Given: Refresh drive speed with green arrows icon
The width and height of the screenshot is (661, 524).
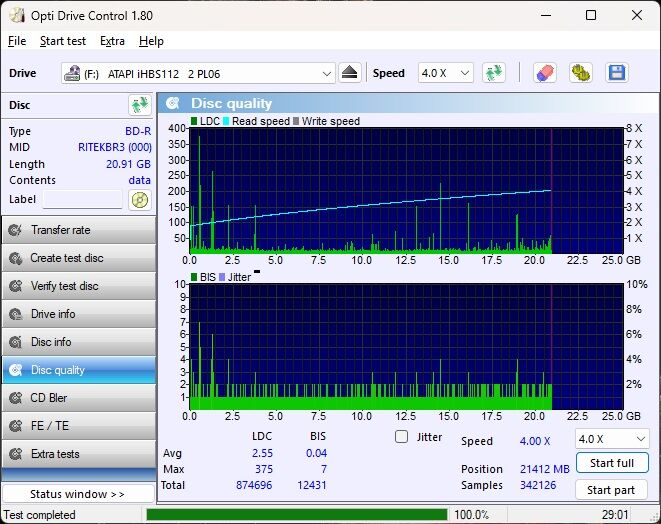Looking at the screenshot, I should click(494, 73).
